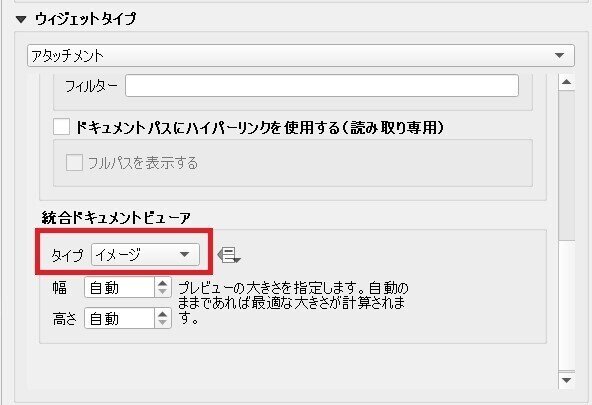
Task: Click data-defined override icon beside タイプ
Action: coord(229,256)
